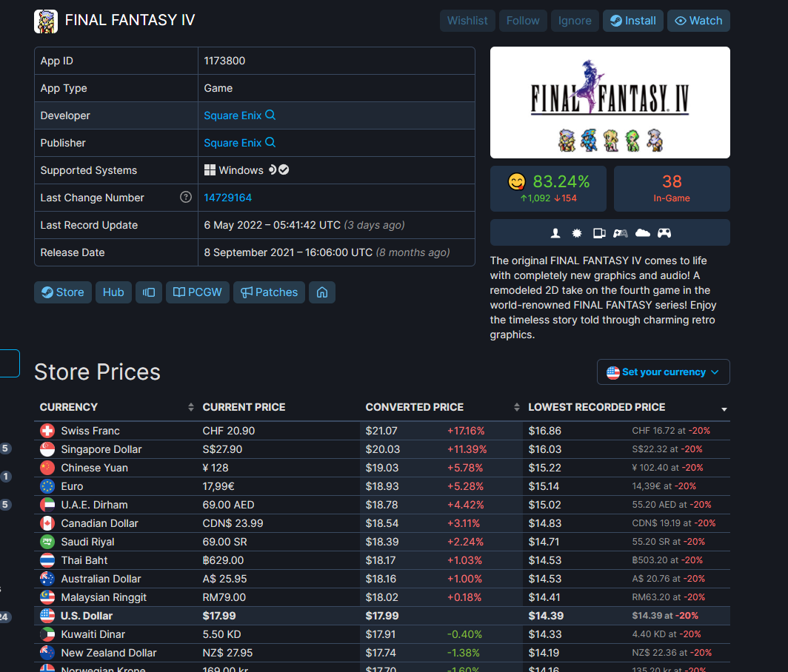Click the Store Prices heading
This screenshot has width=788, height=672.
click(x=98, y=372)
